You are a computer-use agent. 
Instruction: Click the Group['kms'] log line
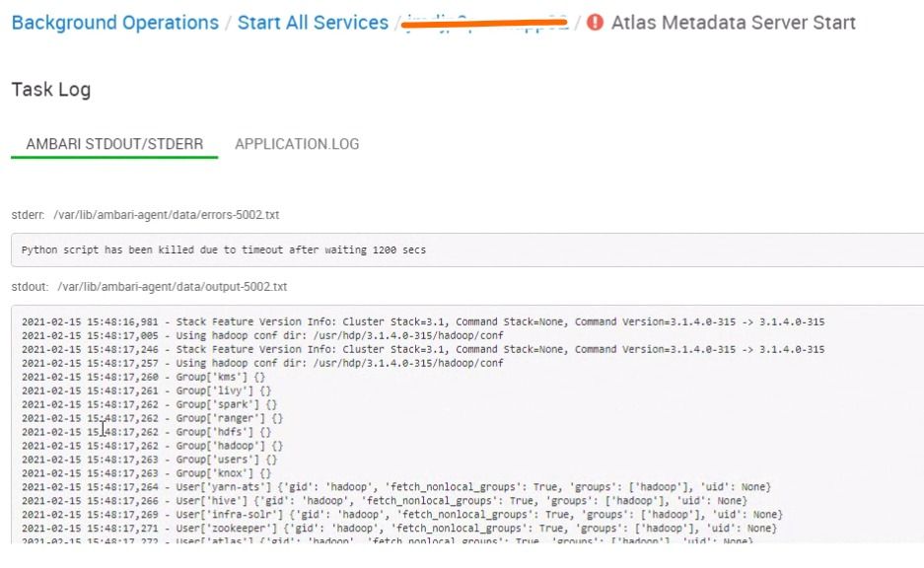pos(143,377)
